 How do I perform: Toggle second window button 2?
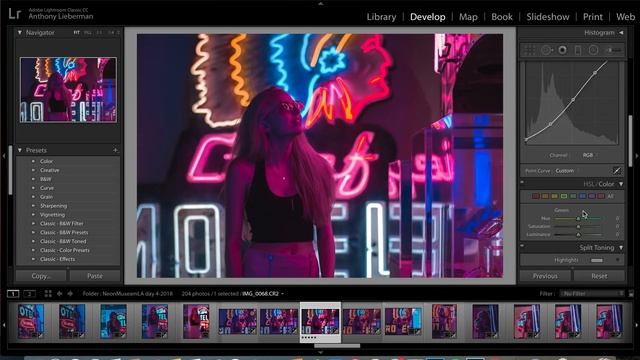[x=29, y=293]
